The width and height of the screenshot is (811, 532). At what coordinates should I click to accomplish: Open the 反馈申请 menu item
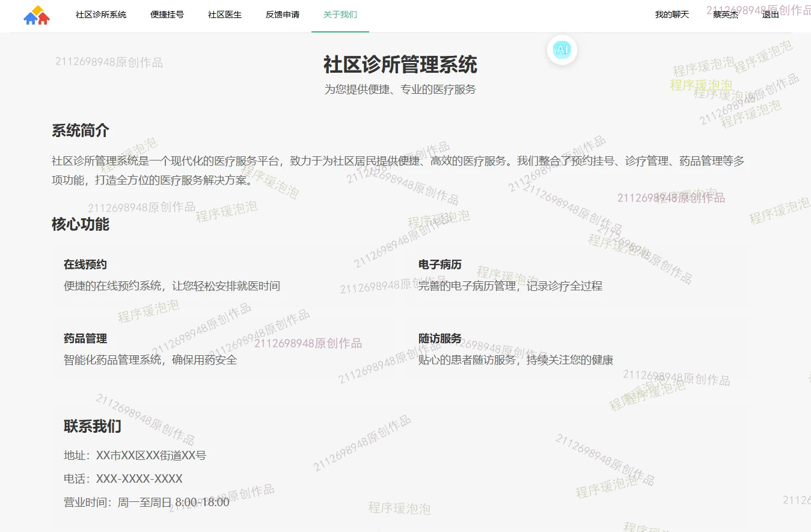pos(283,14)
